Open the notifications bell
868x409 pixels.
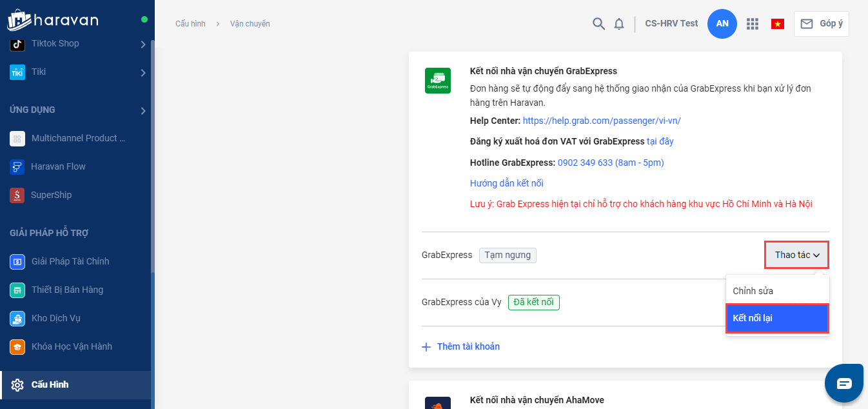[x=619, y=24]
